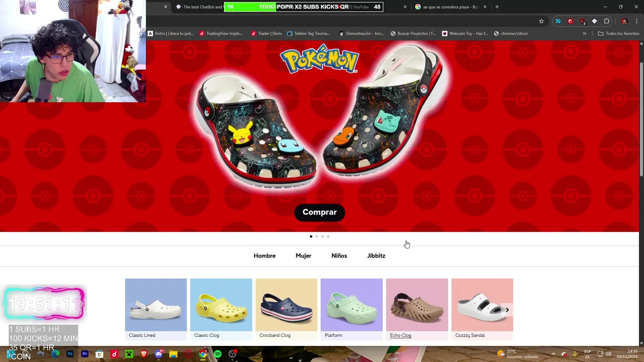Open the volume speaker tray icon
644x362 pixels.
[608, 354]
